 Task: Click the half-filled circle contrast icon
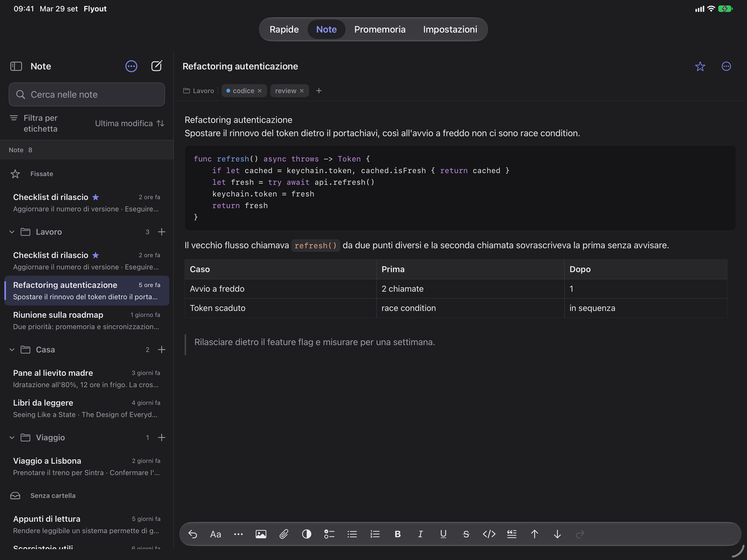coord(306,534)
